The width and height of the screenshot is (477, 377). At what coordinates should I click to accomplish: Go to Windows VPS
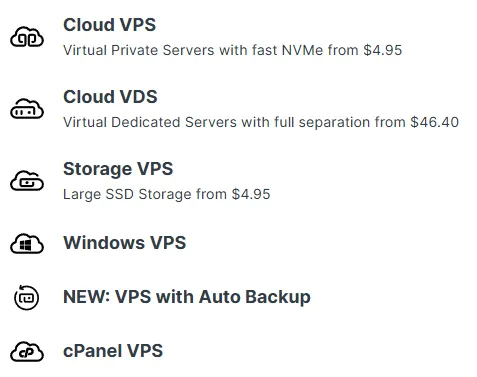pos(124,243)
